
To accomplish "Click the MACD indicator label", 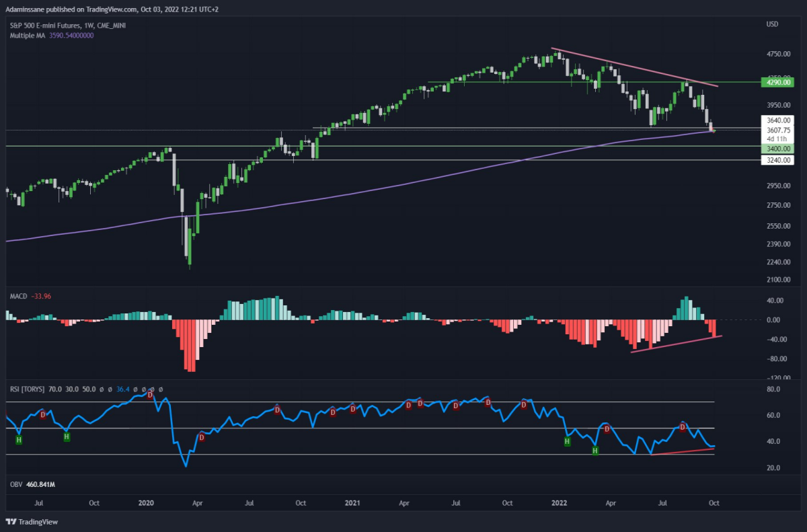I will point(18,297).
